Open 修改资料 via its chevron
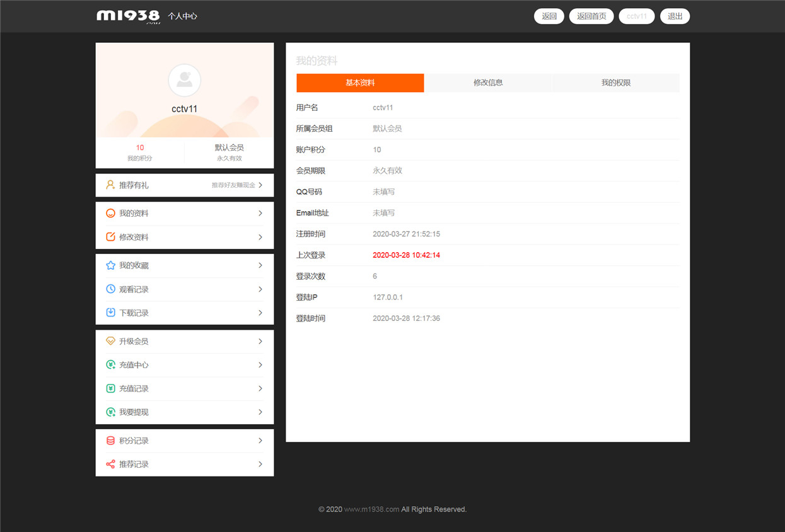 point(260,237)
